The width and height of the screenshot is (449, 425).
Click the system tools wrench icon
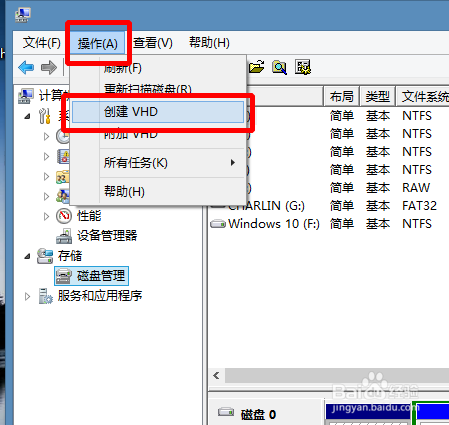point(45,116)
